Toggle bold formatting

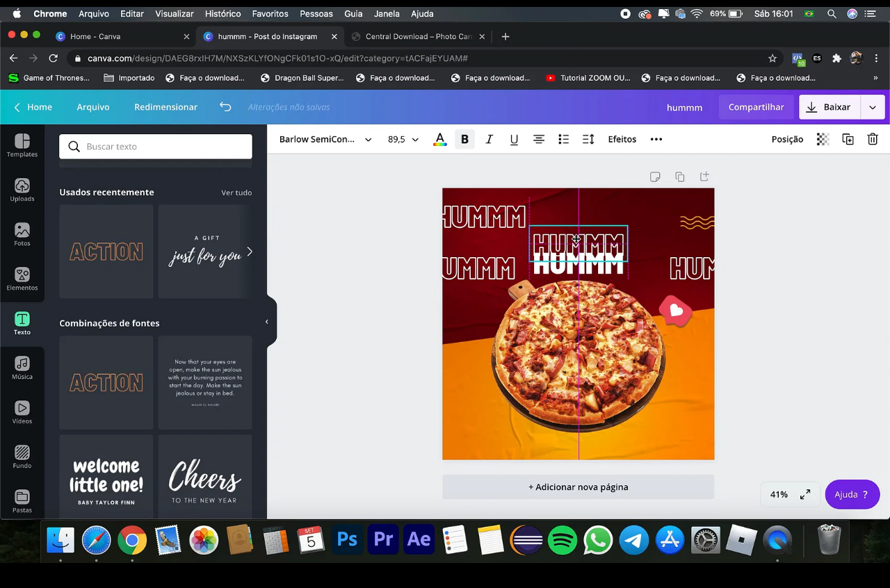click(464, 139)
